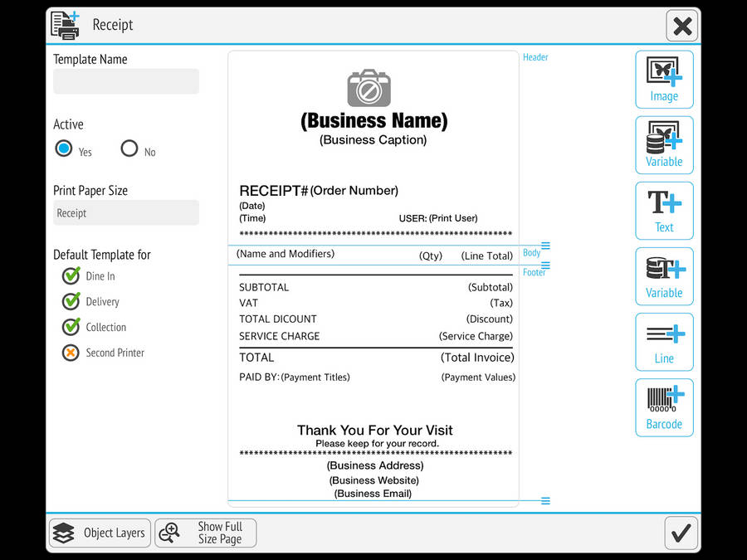
Task: Select the Image insert tool
Action: [x=664, y=79]
